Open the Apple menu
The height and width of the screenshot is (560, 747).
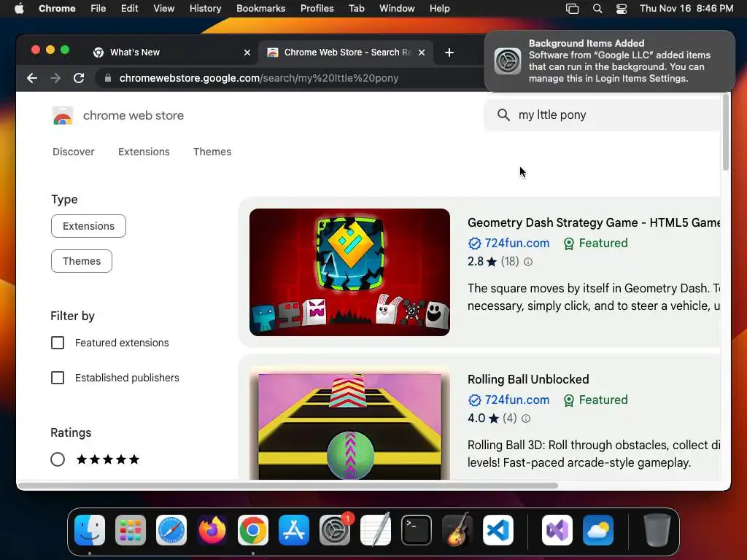(x=19, y=9)
